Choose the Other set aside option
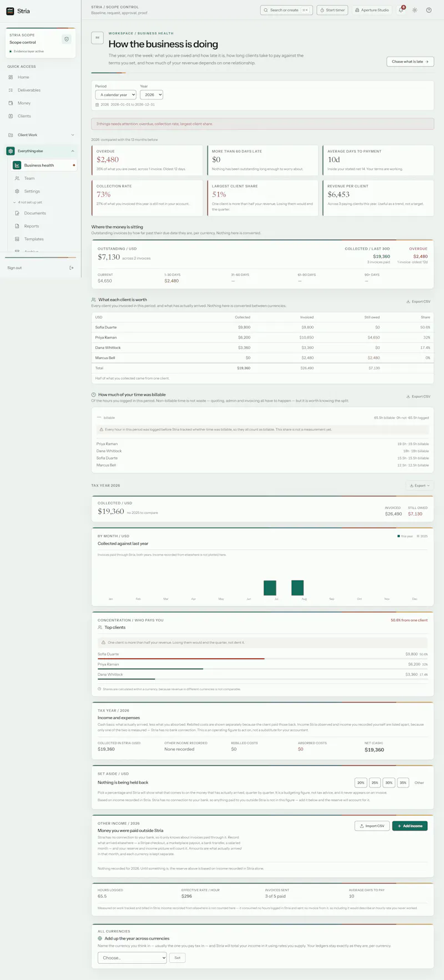The width and height of the screenshot is (444, 980). 419,782
